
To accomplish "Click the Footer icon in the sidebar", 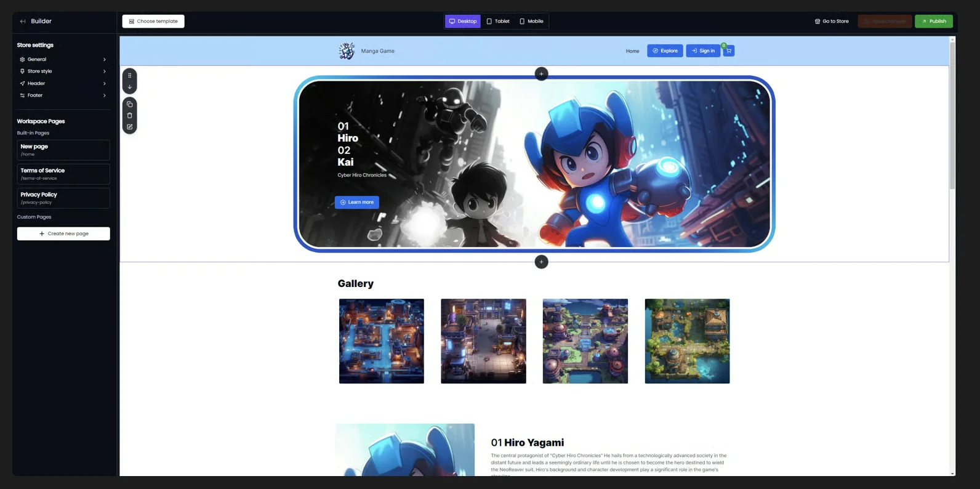I will (22, 95).
